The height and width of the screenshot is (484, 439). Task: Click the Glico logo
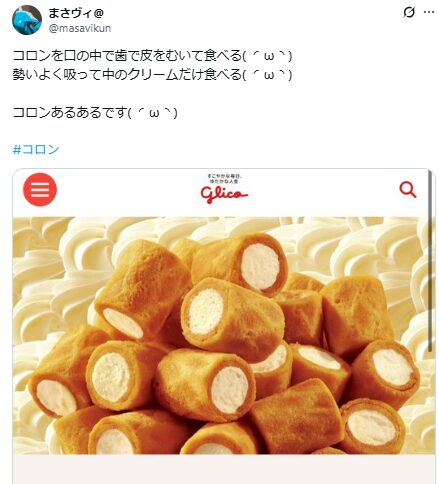point(224,194)
